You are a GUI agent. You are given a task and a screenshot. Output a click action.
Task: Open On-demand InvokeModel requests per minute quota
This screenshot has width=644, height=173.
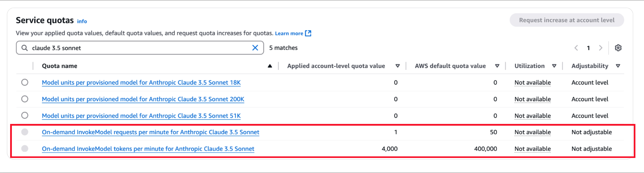(151, 132)
